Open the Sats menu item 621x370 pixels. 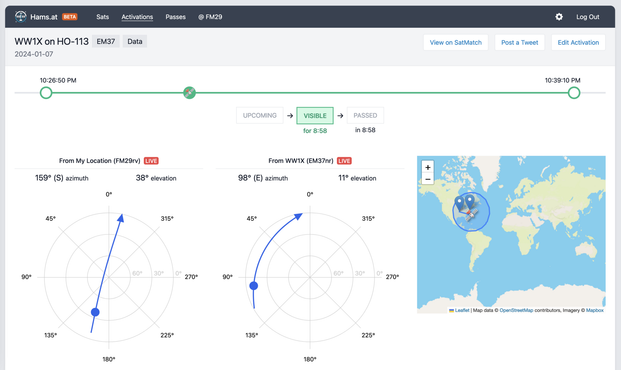[x=102, y=17]
